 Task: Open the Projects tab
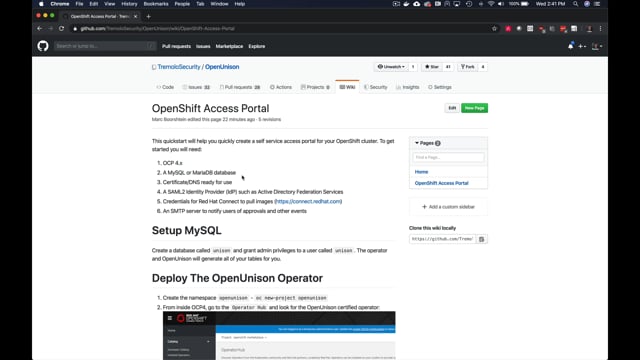point(315,87)
